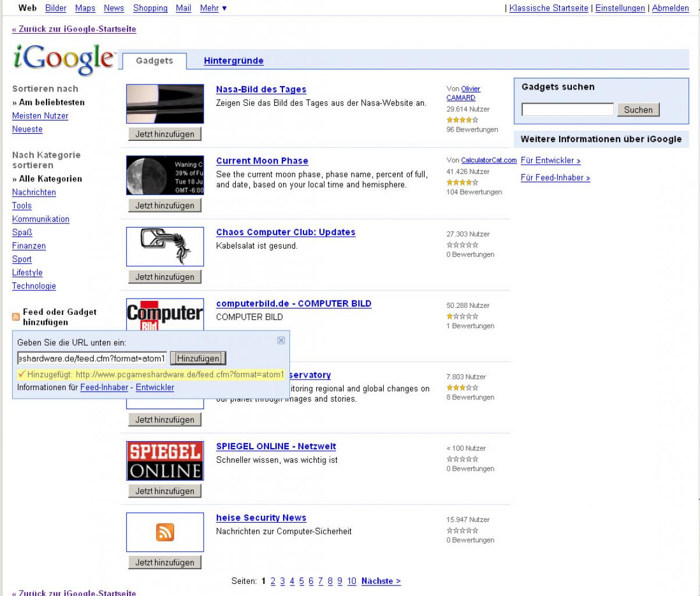This screenshot has width=700, height=596.
Task: Close the URL entry popup
Action: [x=281, y=340]
